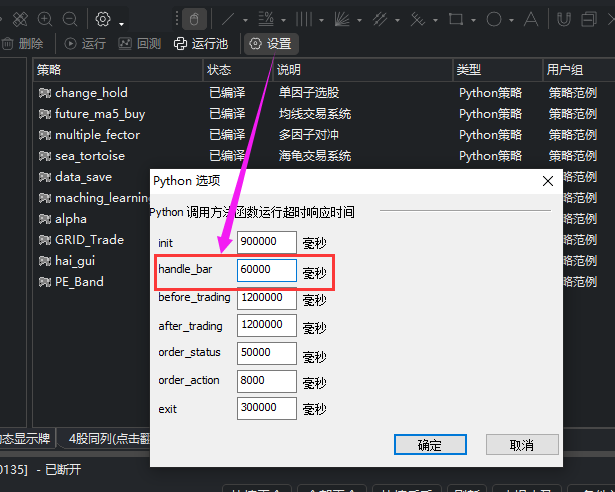Click the handle_bar timeout input field
The image size is (615, 492).
coord(267,270)
